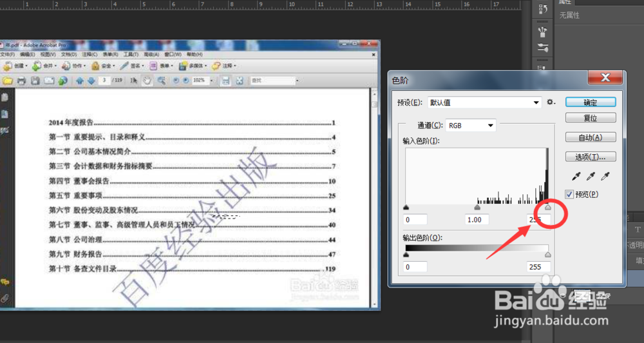Select the white point eyedropper in Levels
This screenshot has width=644, height=343.
605,177
